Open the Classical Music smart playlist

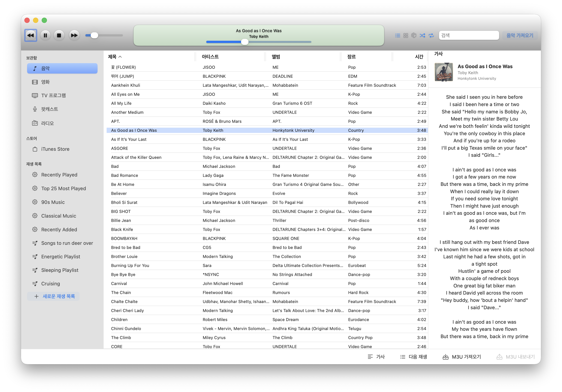tap(62, 216)
